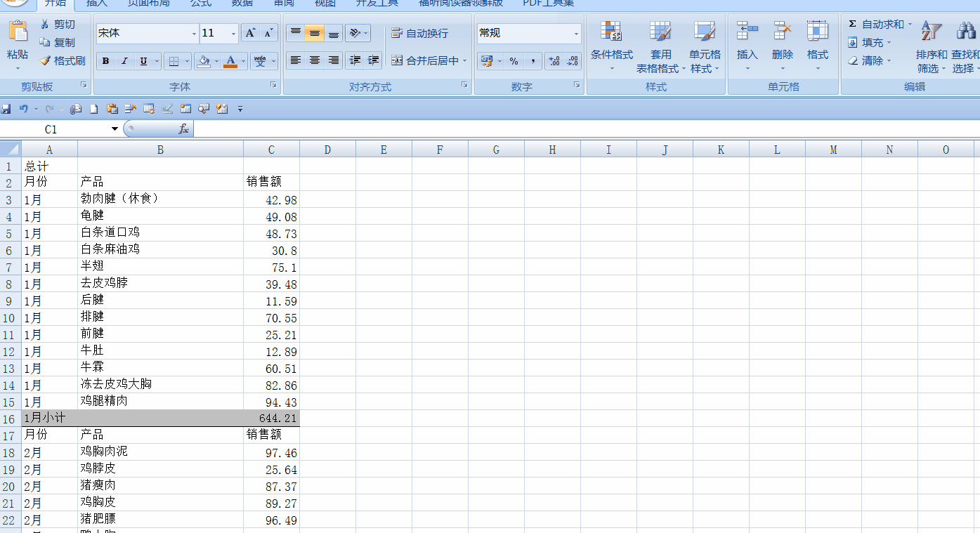This screenshot has width=980, height=533.
Task: Toggle Bold formatting
Action: 105,61
